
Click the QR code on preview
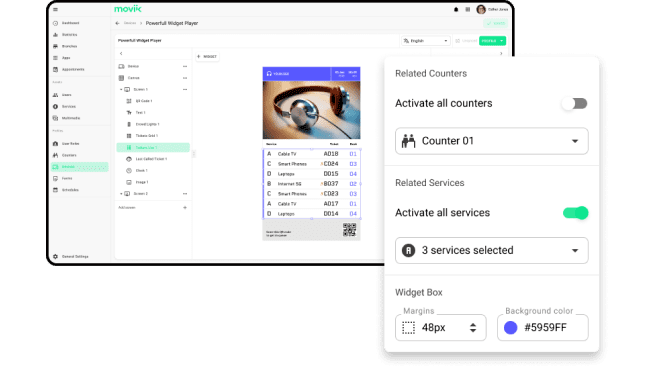click(x=349, y=230)
